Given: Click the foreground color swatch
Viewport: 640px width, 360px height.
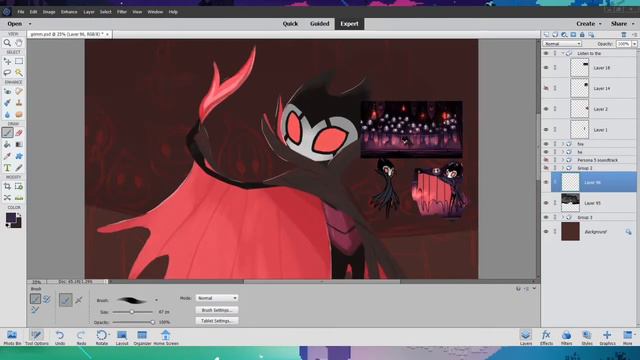Looking at the screenshot, I should coord(11,217).
